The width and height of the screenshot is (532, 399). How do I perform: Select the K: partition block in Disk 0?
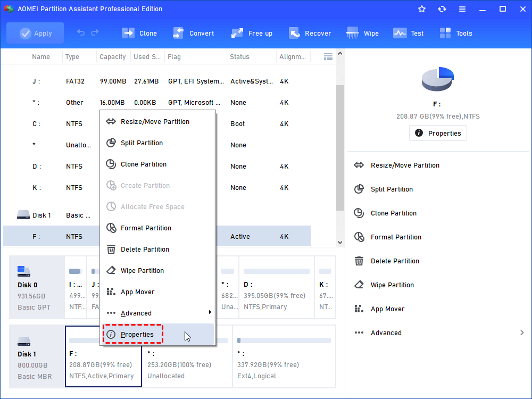325,287
